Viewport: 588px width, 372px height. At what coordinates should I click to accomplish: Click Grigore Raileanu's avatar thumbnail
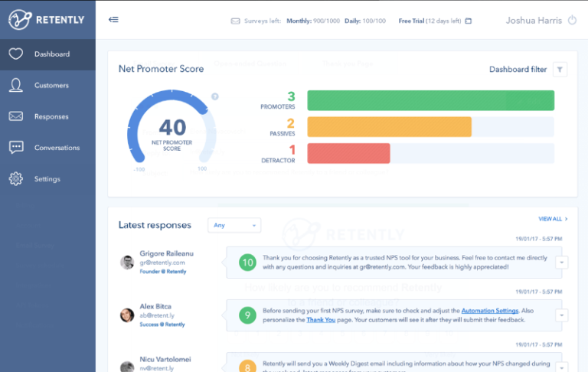pyautogui.click(x=127, y=263)
